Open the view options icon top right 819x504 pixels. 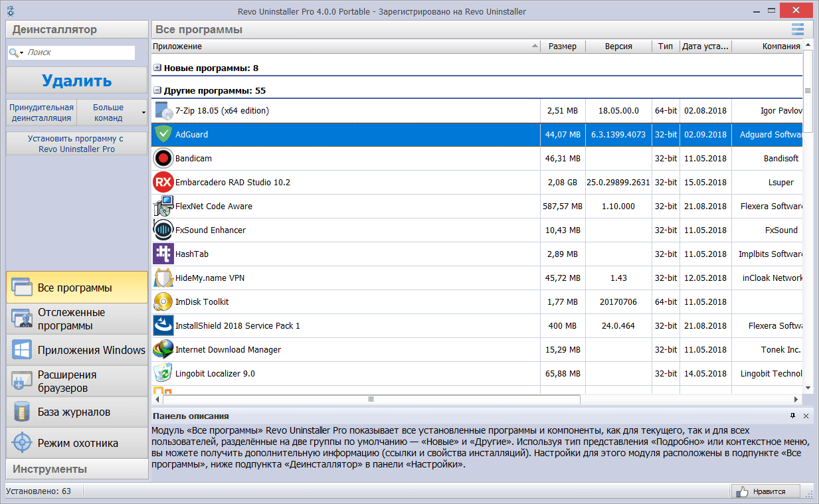(x=796, y=29)
